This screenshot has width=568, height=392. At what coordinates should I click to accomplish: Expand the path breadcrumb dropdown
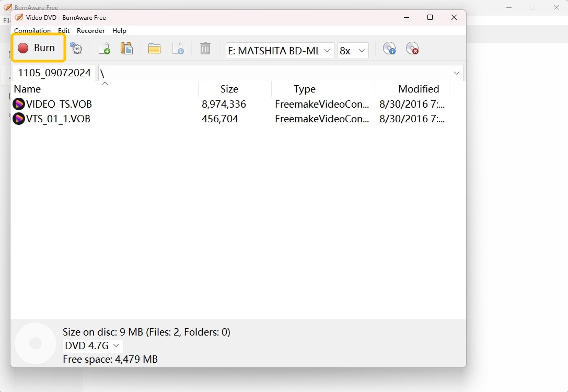pos(457,73)
